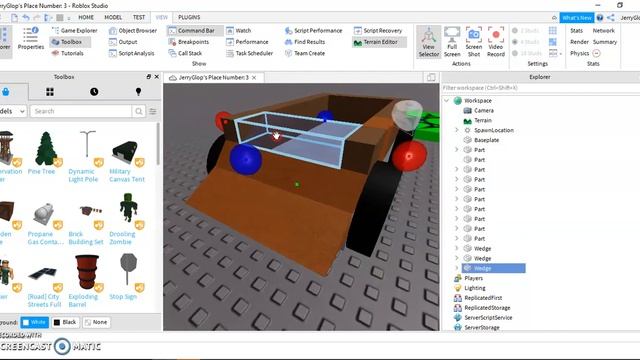Open Find Results panel
The width and height of the screenshot is (640, 360).
[304, 42]
